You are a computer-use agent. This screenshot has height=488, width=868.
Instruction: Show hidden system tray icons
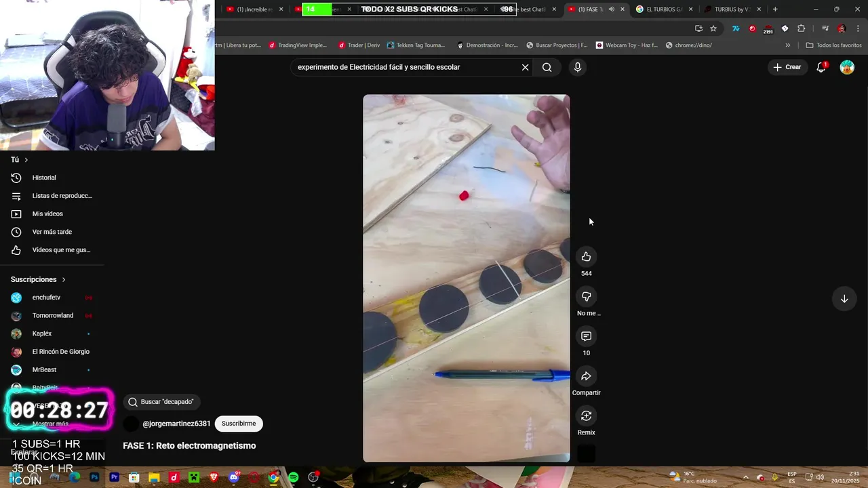746,478
